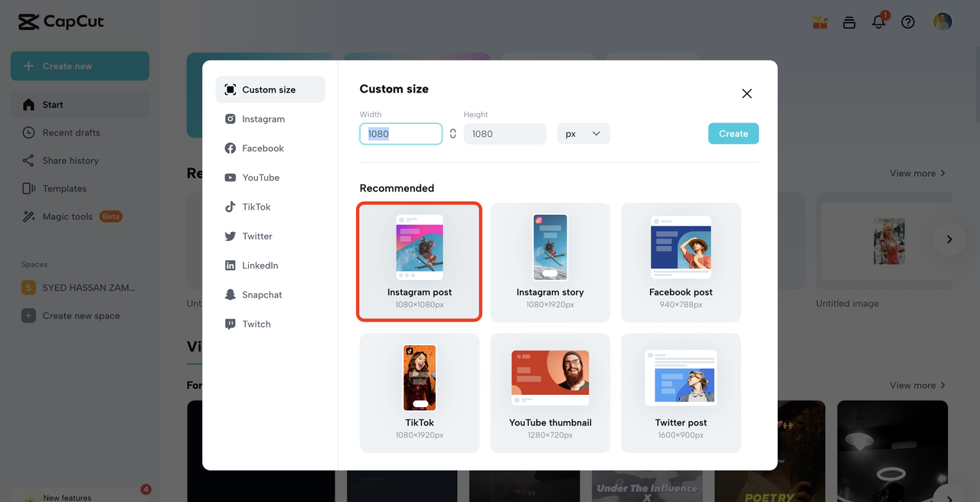Click the Height input field
980x502 pixels.
pos(505,134)
